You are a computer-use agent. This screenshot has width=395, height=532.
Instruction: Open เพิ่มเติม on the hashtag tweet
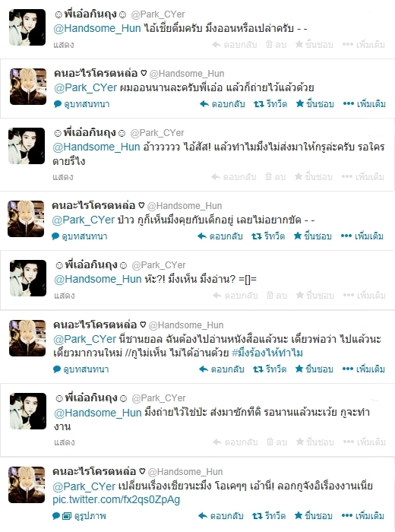[x=363, y=369]
